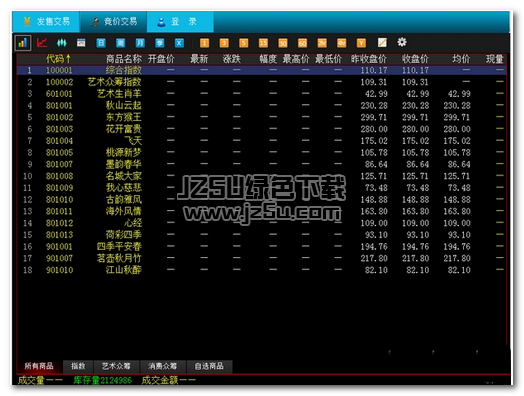
Task: Click the blue X period button
Action: (179, 43)
